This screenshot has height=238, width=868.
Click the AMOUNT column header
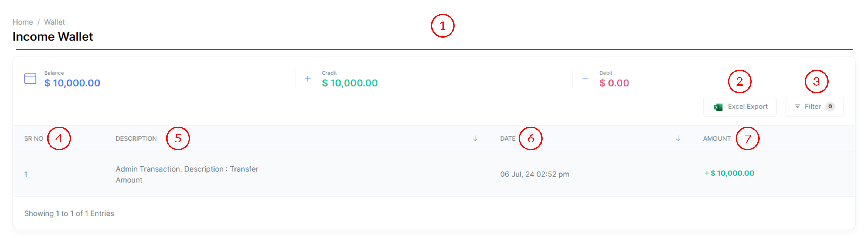pos(717,138)
